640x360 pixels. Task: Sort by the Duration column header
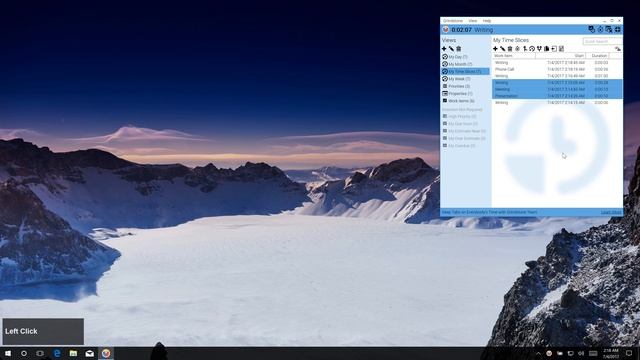(599, 56)
